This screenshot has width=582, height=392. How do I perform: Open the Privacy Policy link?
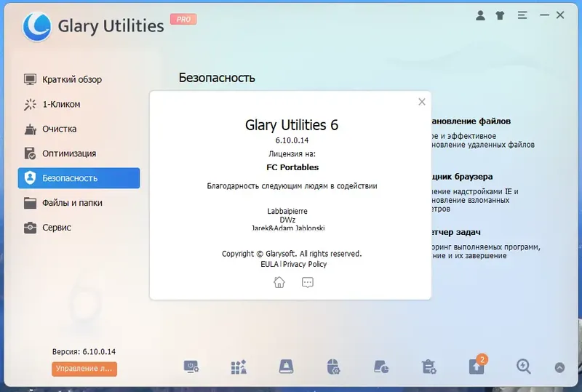305,264
